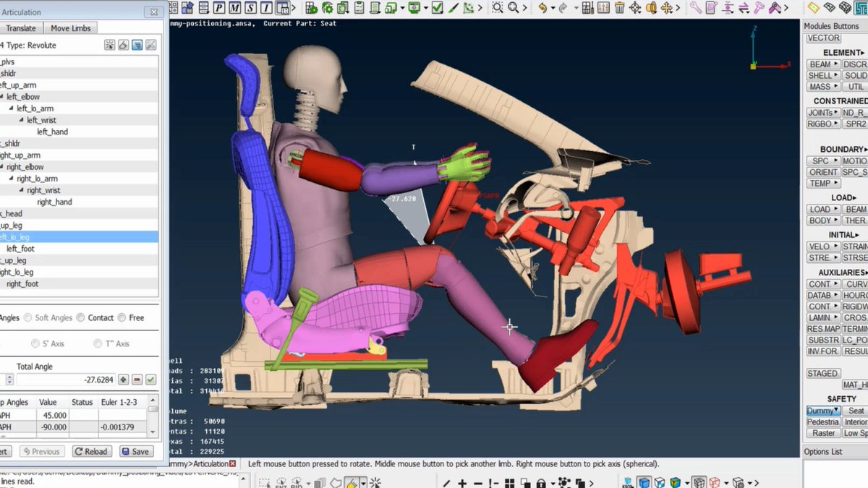Click the small stepper left of Total Angle field

coord(9,380)
